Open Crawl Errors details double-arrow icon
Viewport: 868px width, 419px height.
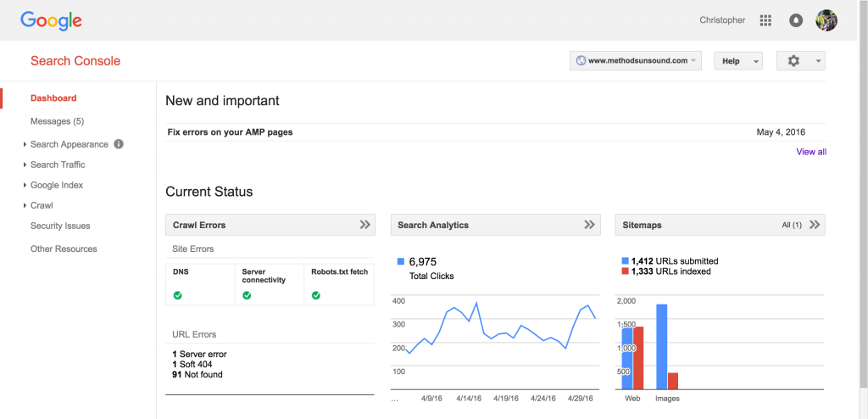pos(364,225)
